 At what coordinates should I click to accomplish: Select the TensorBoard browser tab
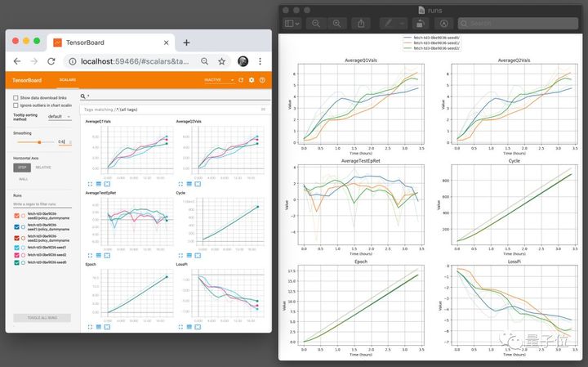point(110,43)
